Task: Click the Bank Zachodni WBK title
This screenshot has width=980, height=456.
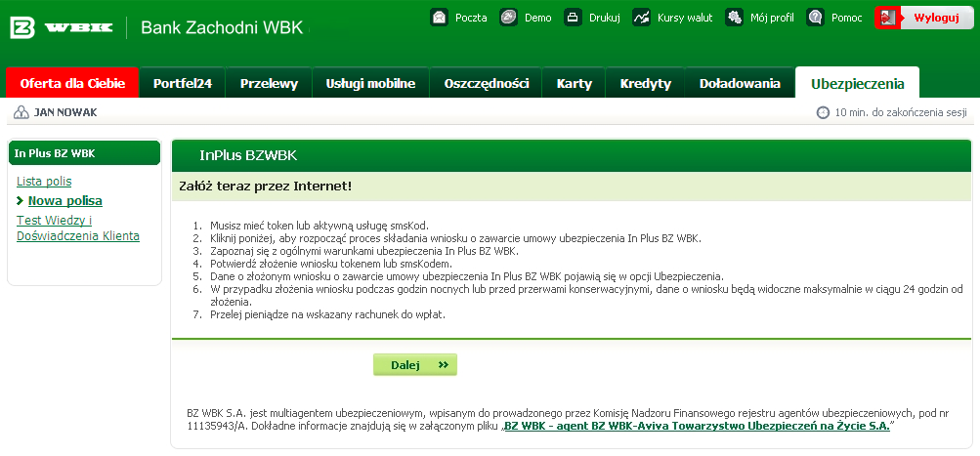Action: click(222, 27)
